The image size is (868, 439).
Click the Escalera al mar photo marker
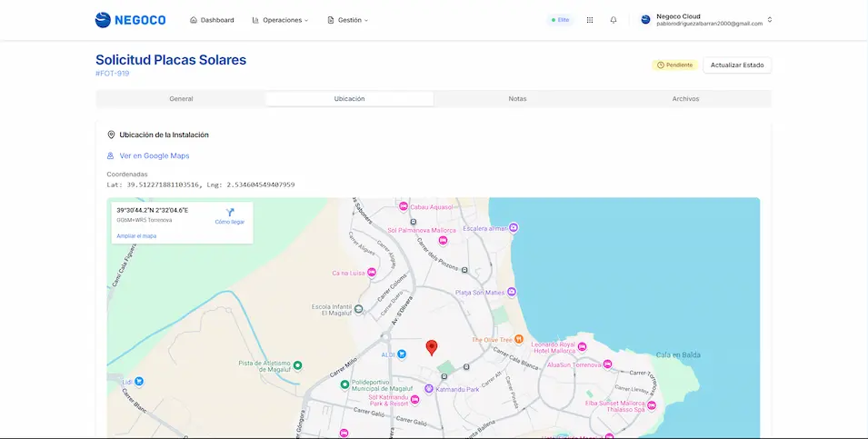[x=514, y=227]
